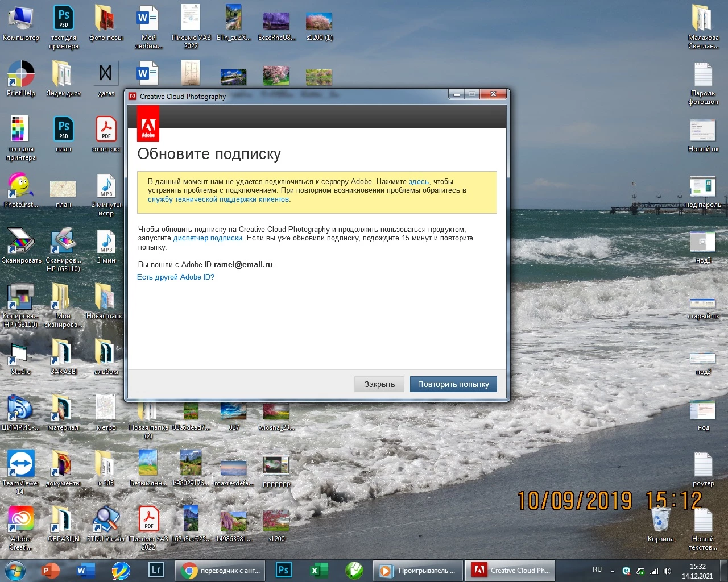
Task: Select the "Мой любим..." Word document icon
Action: tap(148, 27)
